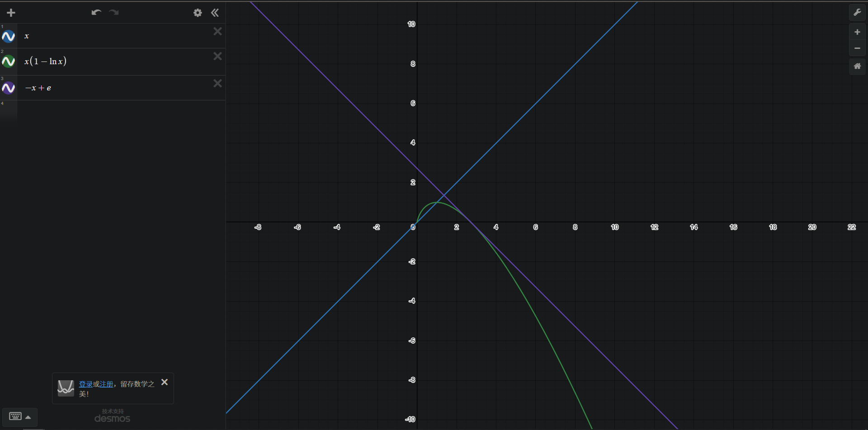Screen dimensions: 868x430
Task: Undo the last action
Action: [96, 12]
